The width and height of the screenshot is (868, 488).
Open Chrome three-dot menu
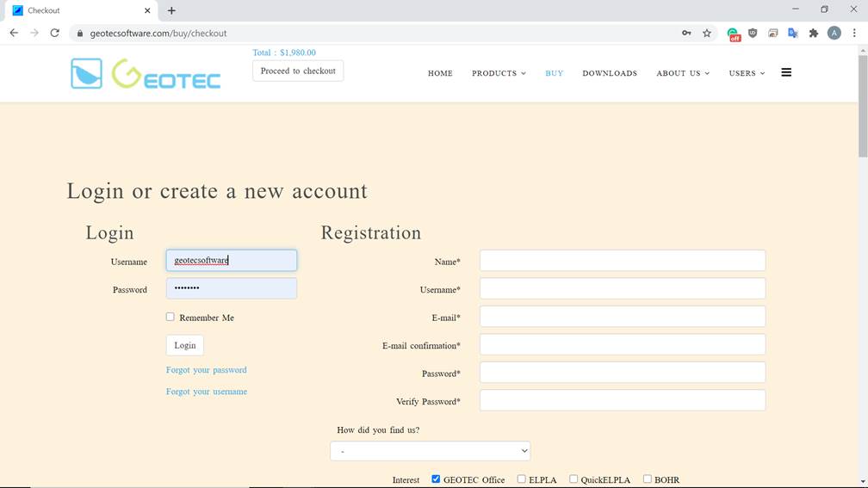click(x=855, y=34)
